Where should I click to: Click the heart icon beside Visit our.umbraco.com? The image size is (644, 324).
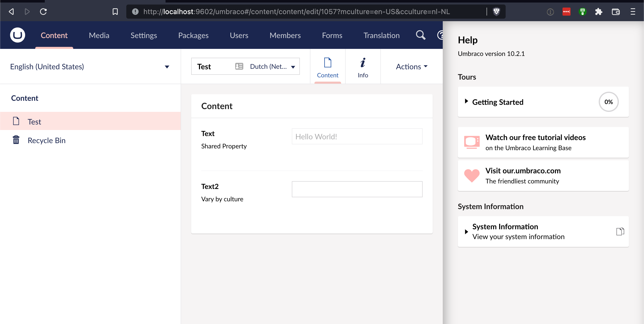pyautogui.click(x=471, y=176)
